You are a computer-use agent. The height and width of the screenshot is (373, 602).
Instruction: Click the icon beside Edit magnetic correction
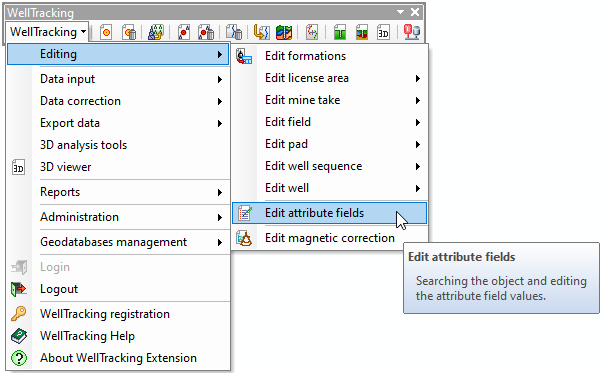(x=244, y=238)
